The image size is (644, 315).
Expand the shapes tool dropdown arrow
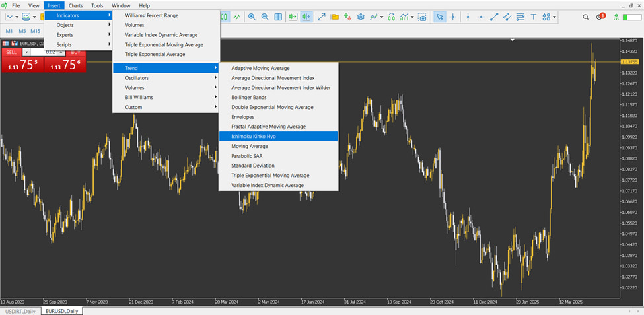[x=554, y=17]
